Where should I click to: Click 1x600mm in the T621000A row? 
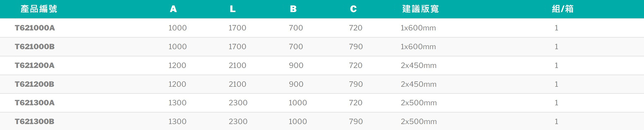[x=418, y=28]
